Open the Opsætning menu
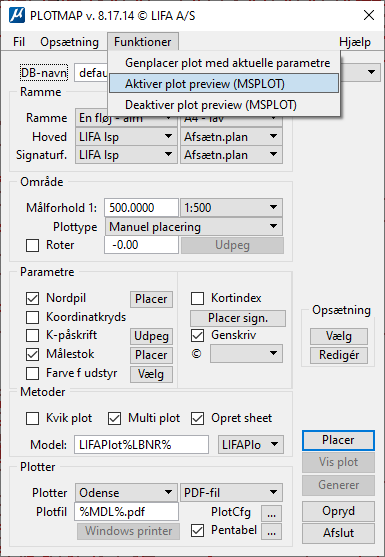This screenshot has width=385, height=557. [x=69, y=42]
